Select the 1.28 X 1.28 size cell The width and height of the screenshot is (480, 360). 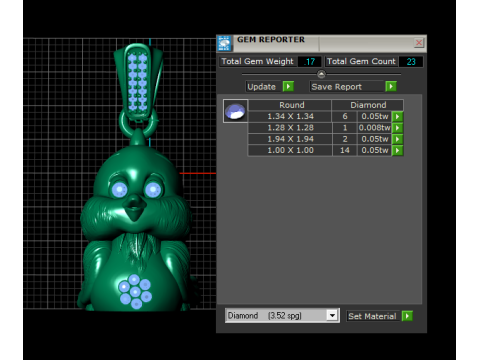[x=290, y=128]
